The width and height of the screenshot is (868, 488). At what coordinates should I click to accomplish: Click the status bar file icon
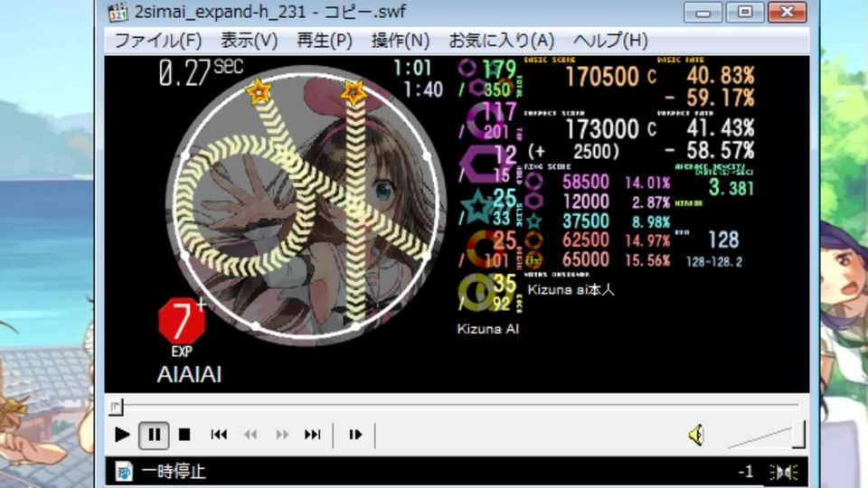tap(124, 472)
